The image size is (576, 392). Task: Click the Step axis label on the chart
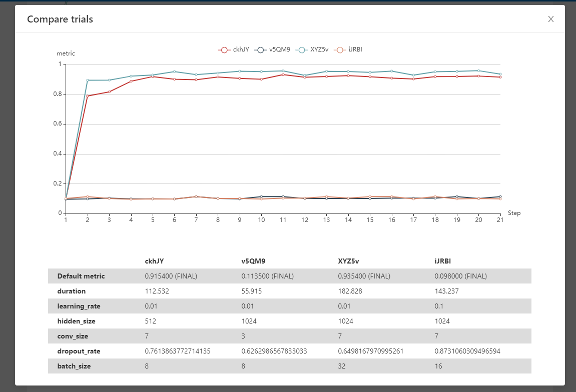[x=514, y=213]
